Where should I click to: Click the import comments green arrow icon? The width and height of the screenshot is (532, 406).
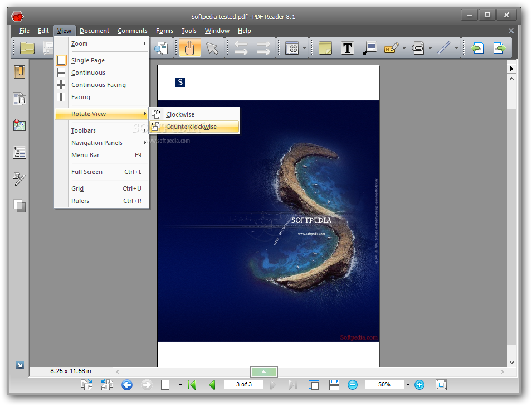(477, 48)
